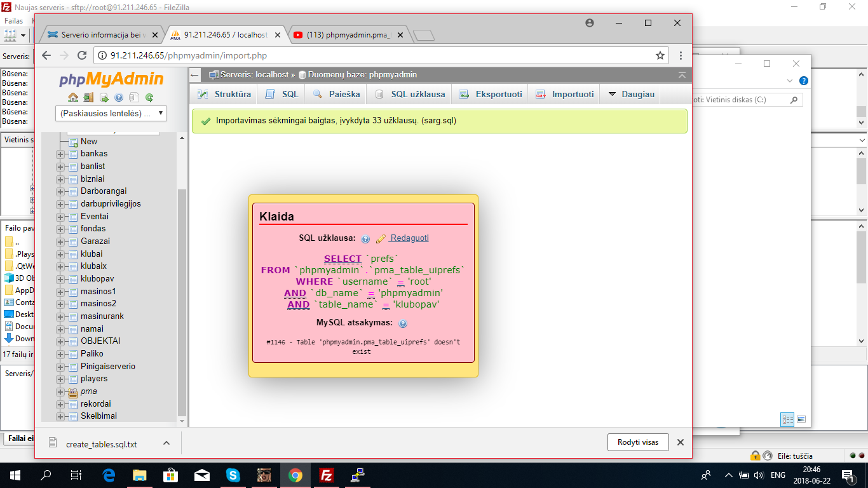Open the masinos2 table
This screenshot has height=488, width=868.
(98, 304)
